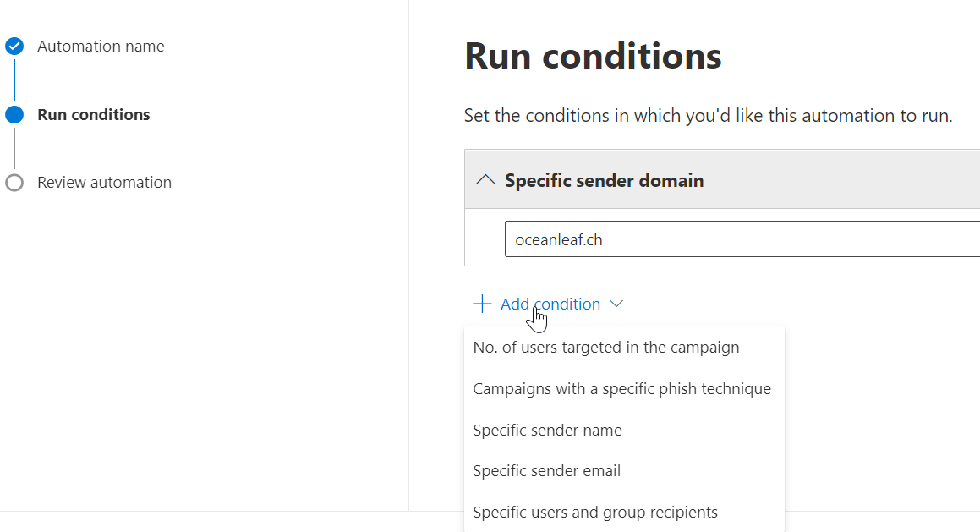
Task: Click the Run conditions step circle
Action: coord(14,115)
